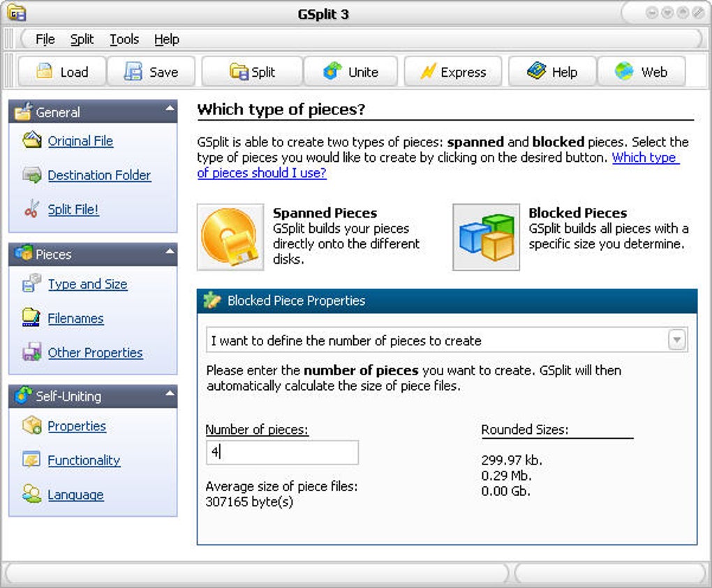712x588 pixels.
Task: Open Other Properties link
Action: coord(95,352)
